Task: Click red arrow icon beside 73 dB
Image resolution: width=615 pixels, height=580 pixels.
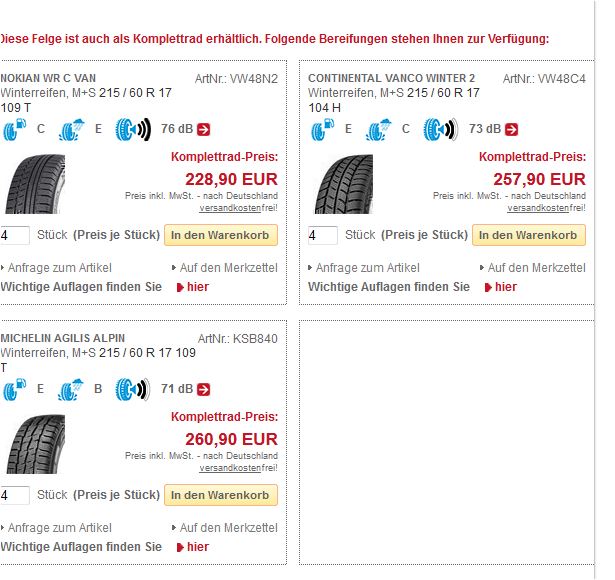Action: click(512, 128)
